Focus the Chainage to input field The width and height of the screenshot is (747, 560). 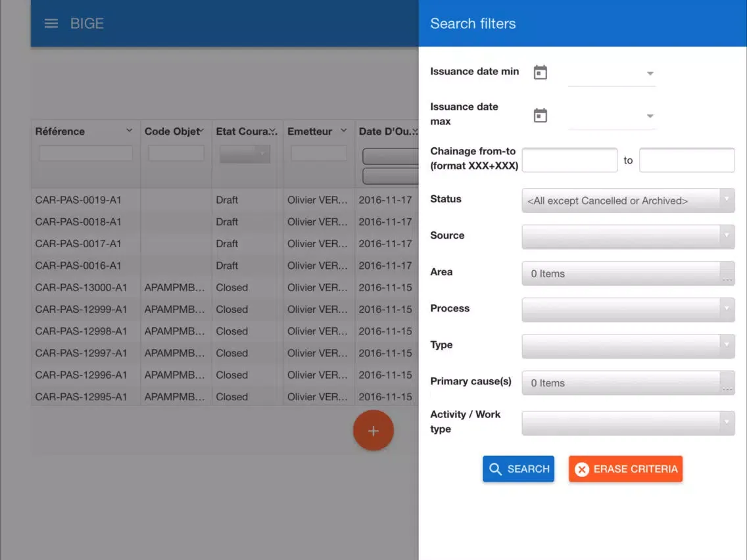coord(687,160)
